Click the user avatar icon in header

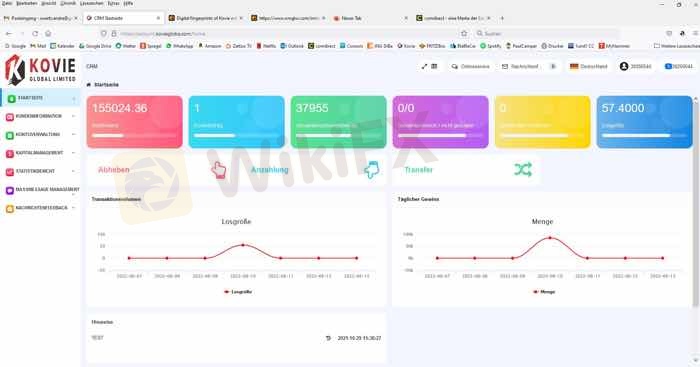[624, 66]
